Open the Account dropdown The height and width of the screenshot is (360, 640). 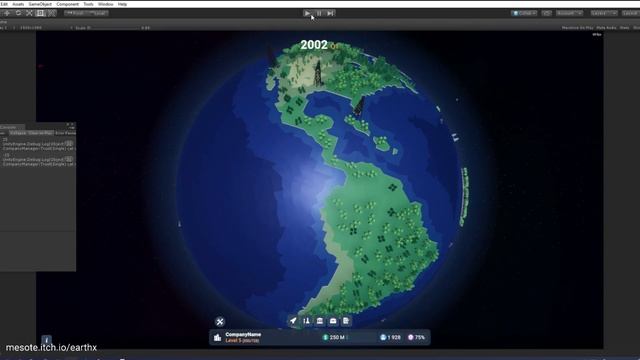(x=569, y=13)
